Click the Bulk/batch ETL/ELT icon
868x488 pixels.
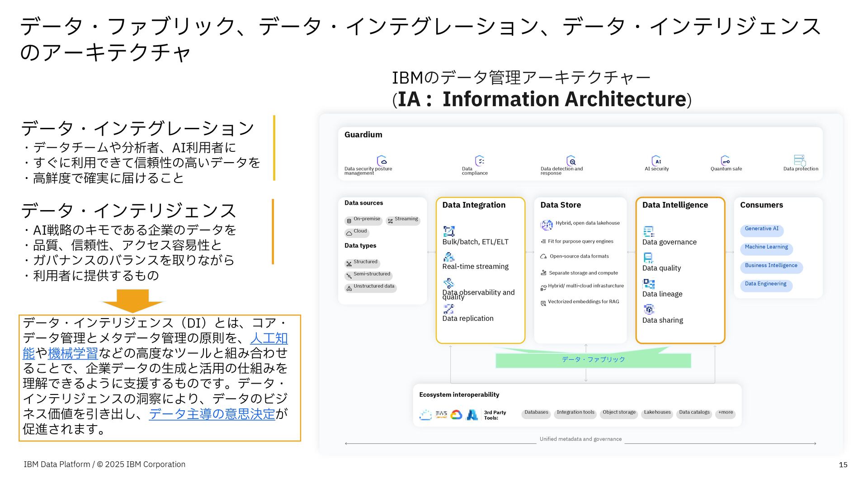448,231
